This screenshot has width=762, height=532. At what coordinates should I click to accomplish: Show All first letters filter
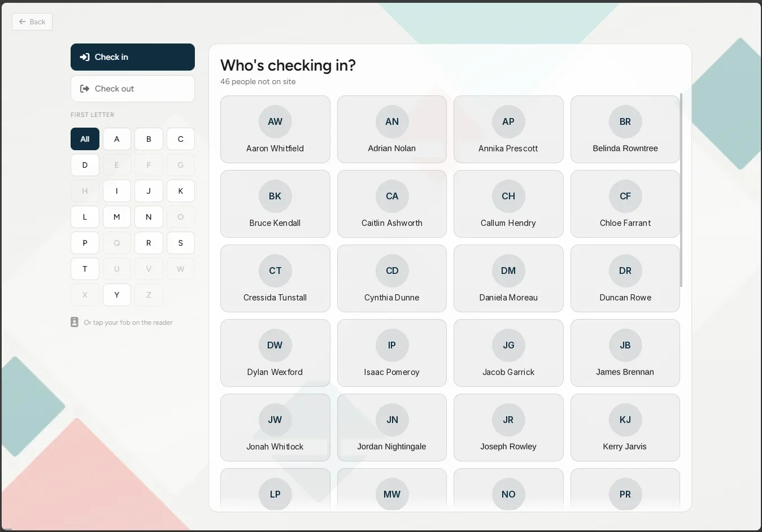point(85,139)
